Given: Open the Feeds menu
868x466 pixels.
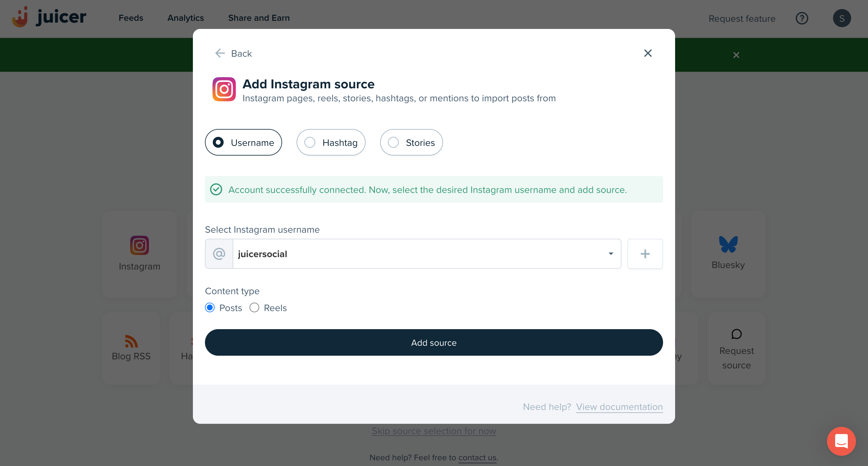Looking at the screenshot, I should [x=131, y=18].
